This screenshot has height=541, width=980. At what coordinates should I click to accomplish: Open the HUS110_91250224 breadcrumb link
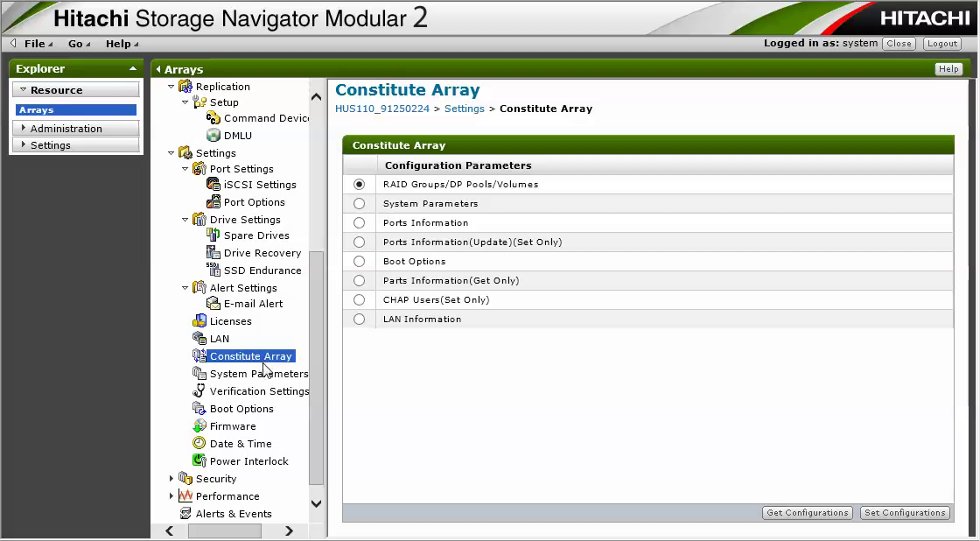point(382,109)
